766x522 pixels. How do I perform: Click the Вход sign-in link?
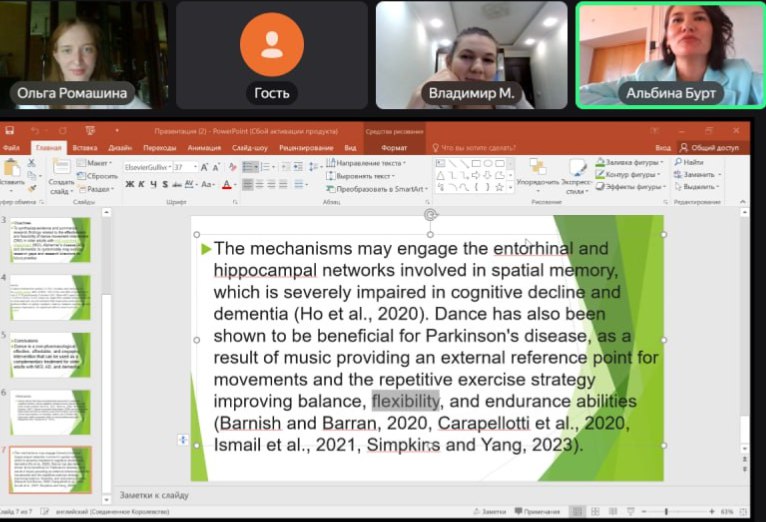pyautogui.click(x=663, y=147)
